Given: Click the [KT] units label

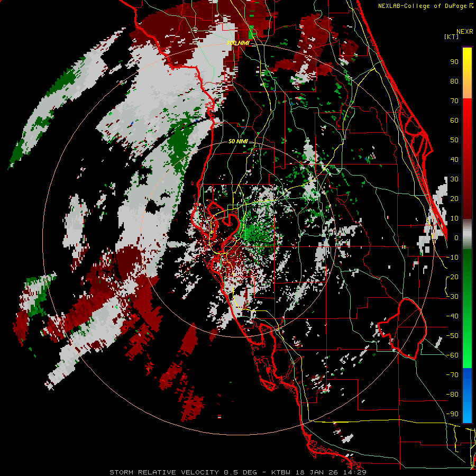Looking at the screenshot, I should click(452, 36).
